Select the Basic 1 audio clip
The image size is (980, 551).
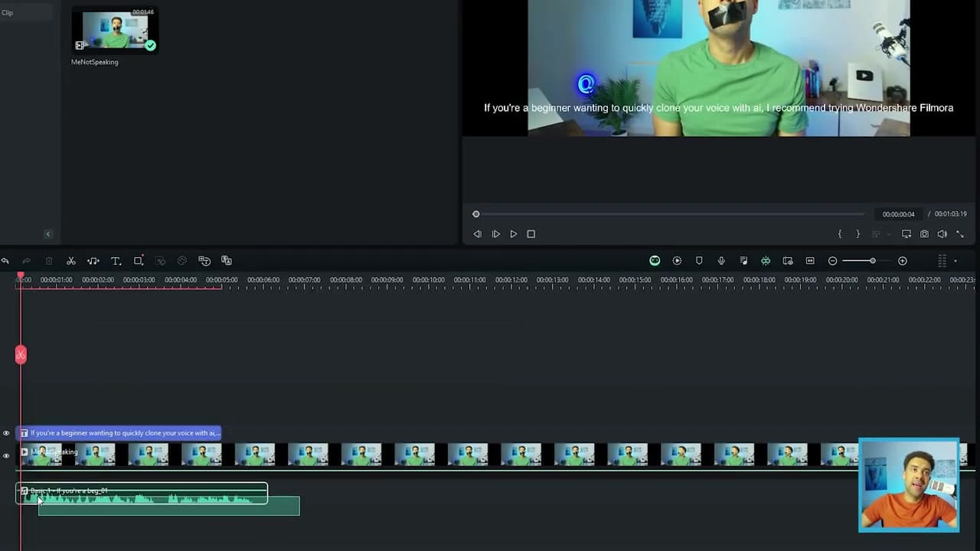point(142,494)
